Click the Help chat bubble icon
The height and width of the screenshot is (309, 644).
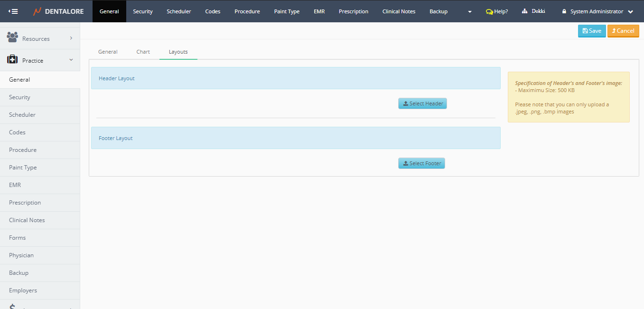pyautogui.click(x=489, y=11)
